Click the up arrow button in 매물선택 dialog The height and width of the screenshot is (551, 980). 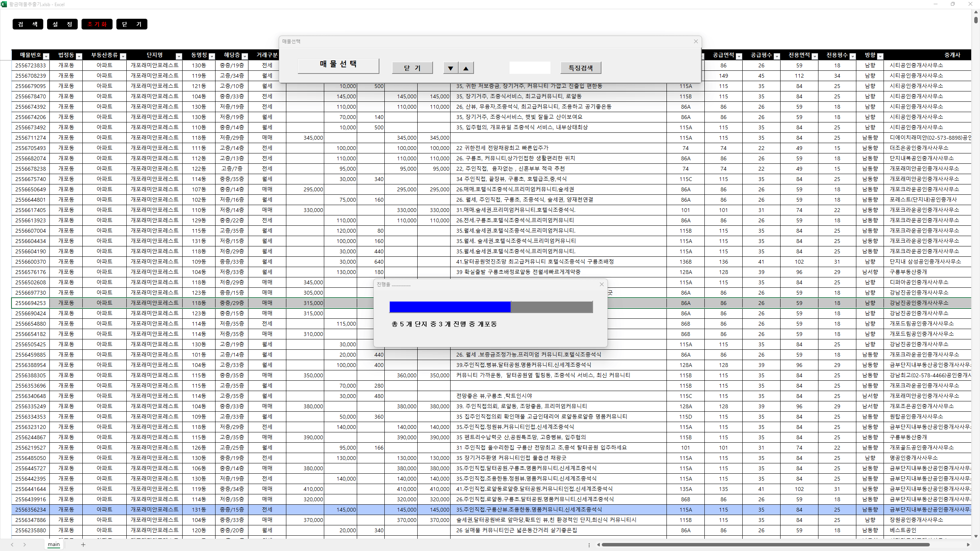click(x=466, y=68)
